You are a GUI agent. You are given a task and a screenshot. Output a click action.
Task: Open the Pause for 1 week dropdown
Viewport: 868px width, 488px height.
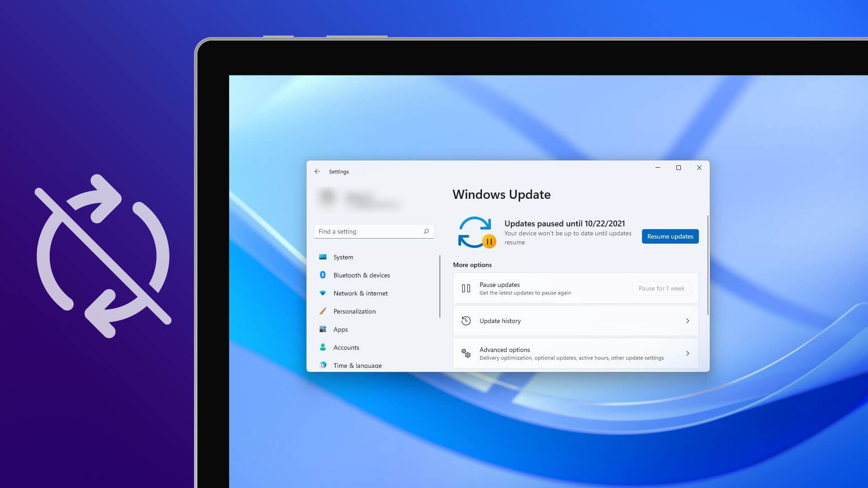click(x=661, y=288)
